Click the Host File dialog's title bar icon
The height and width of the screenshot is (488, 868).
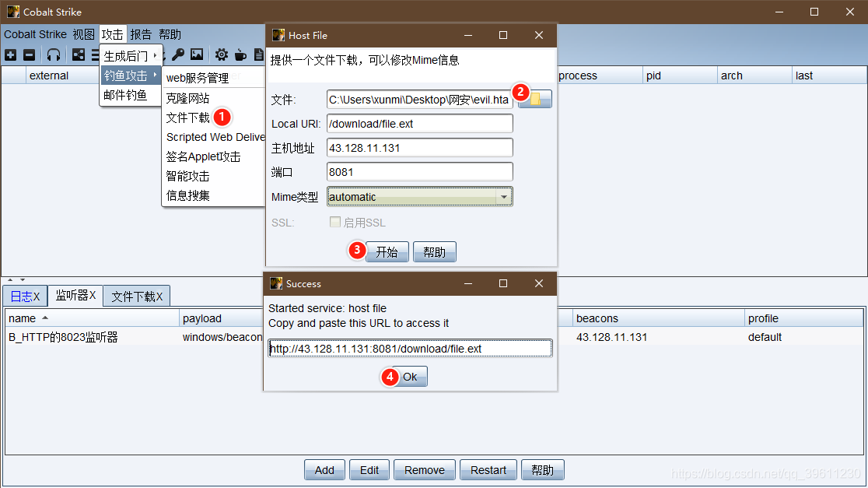(x=278, y=36)
